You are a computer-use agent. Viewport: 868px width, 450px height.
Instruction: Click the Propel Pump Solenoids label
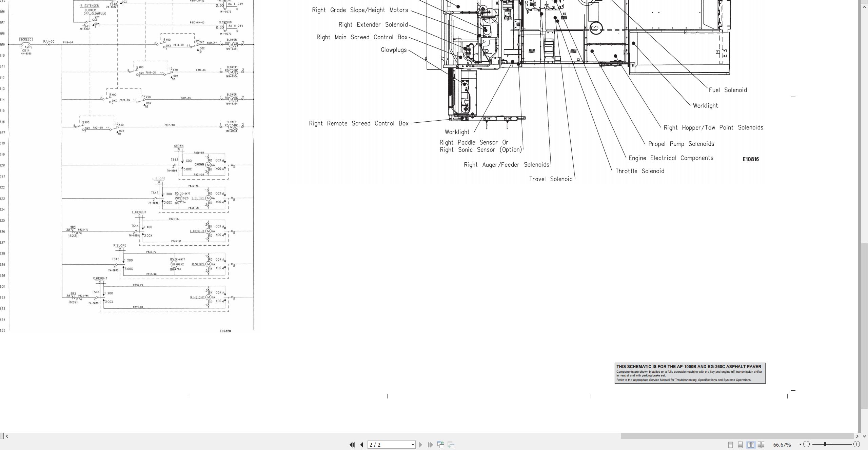coord(681,144)
